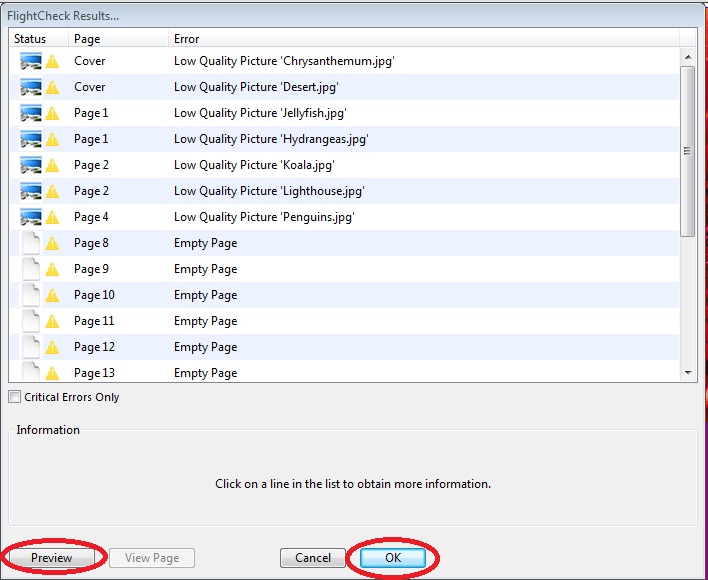Click scrollbar down arrow in results list
Image resolution: width=708 pixels, height=580 pixels.
pos(687,373)
